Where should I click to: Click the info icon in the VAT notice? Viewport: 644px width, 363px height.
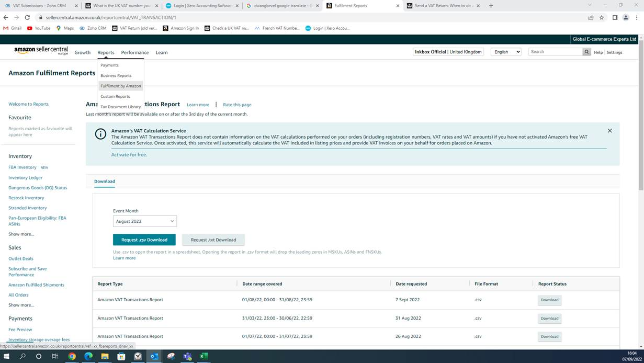click(100, 134)
